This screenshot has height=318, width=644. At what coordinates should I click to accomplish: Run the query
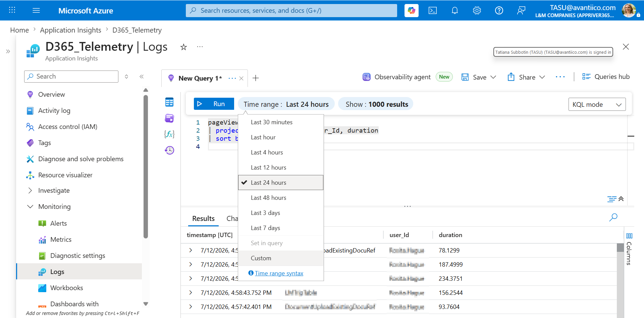click(x=214, y=104)
